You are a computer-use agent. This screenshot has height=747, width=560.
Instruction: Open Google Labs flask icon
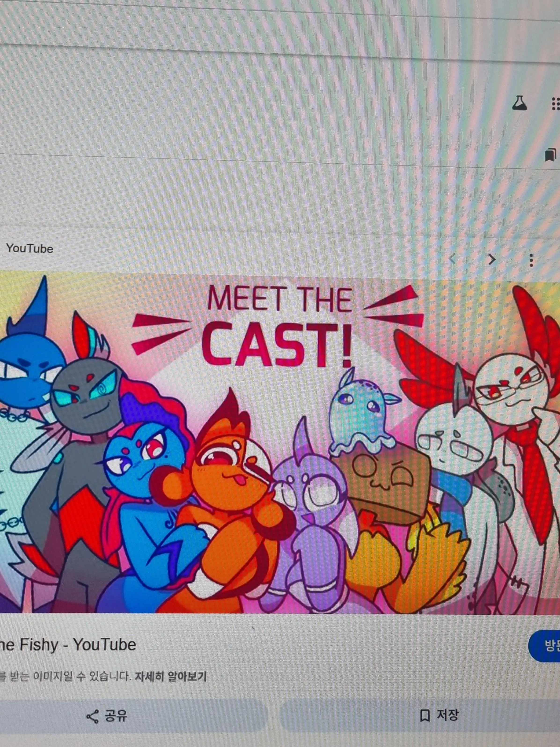(519, 103)
